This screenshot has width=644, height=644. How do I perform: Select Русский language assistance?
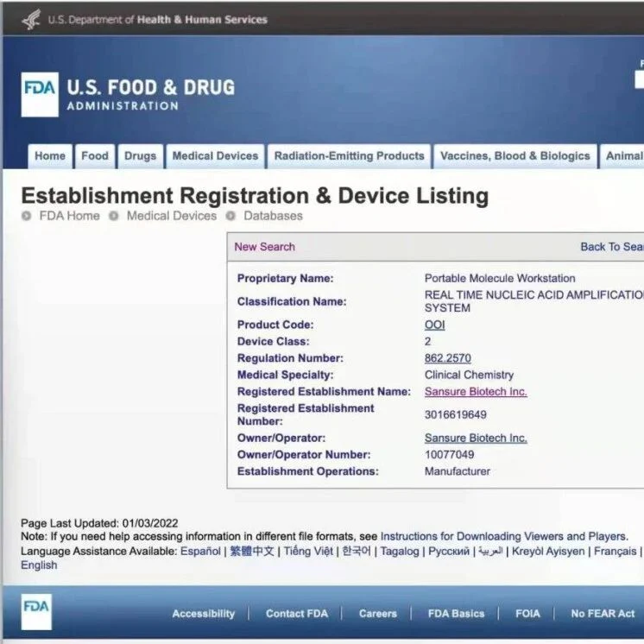(449, 551)
